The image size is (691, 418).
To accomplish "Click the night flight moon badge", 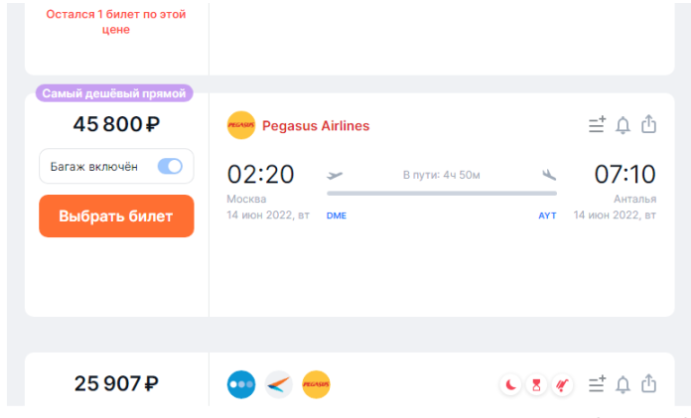I will (x=510, y=385).
